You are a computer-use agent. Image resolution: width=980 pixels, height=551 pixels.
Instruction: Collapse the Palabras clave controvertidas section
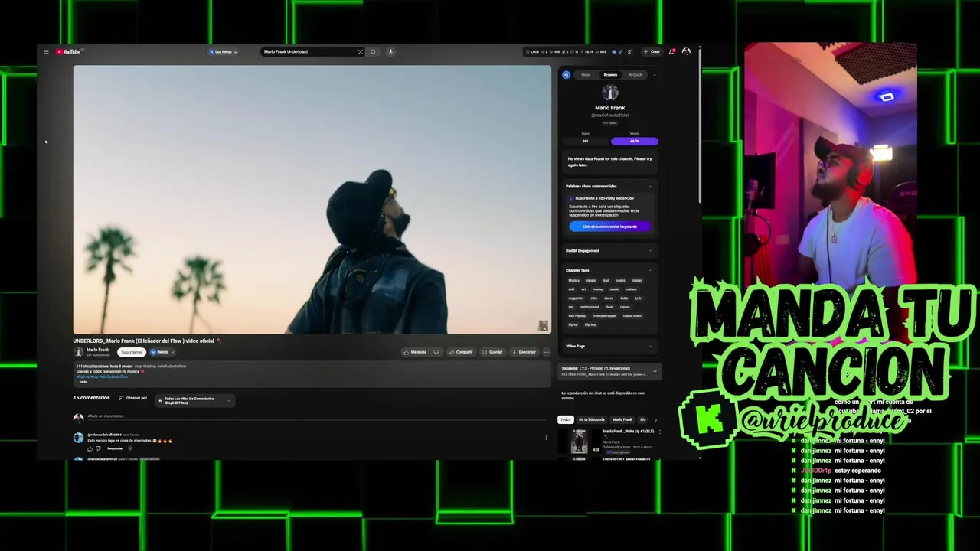651,186
